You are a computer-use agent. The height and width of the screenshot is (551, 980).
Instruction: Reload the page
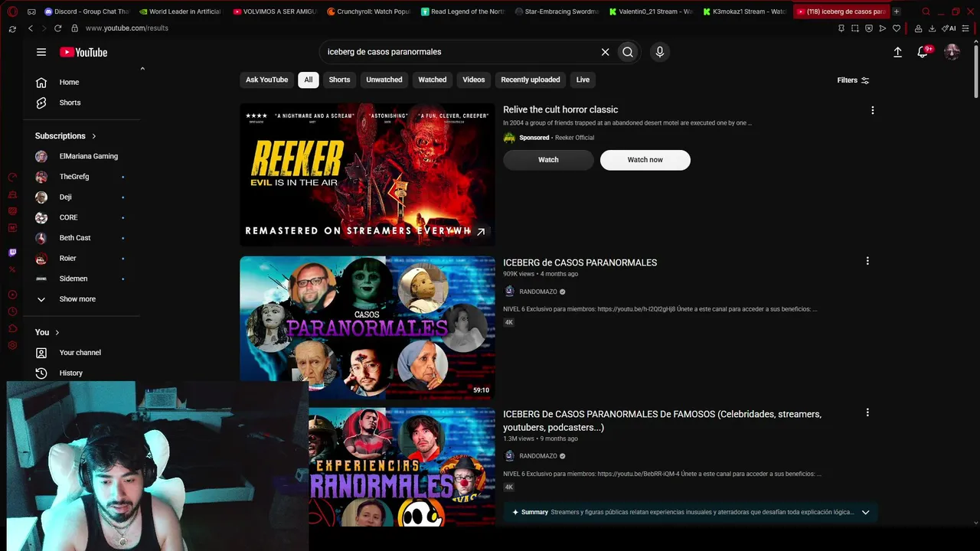57,28
